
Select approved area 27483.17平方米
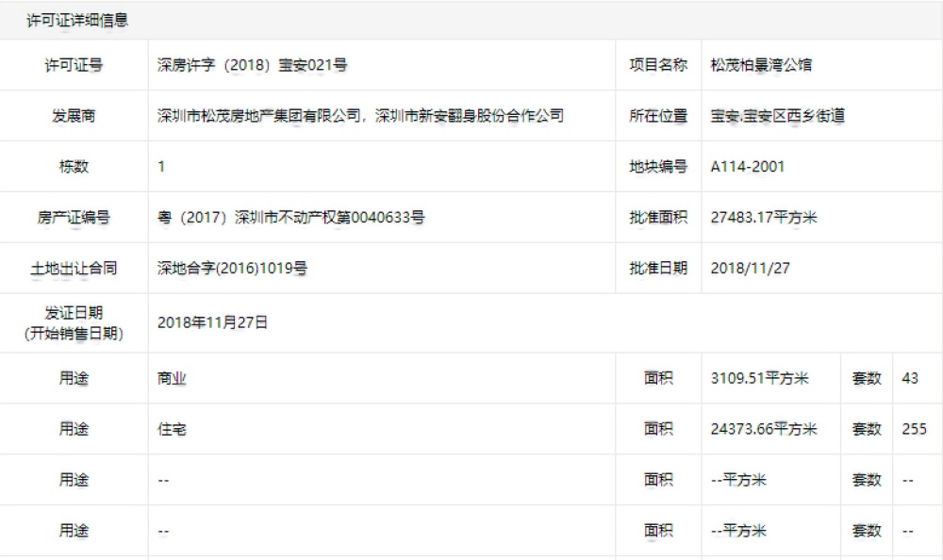764,217
